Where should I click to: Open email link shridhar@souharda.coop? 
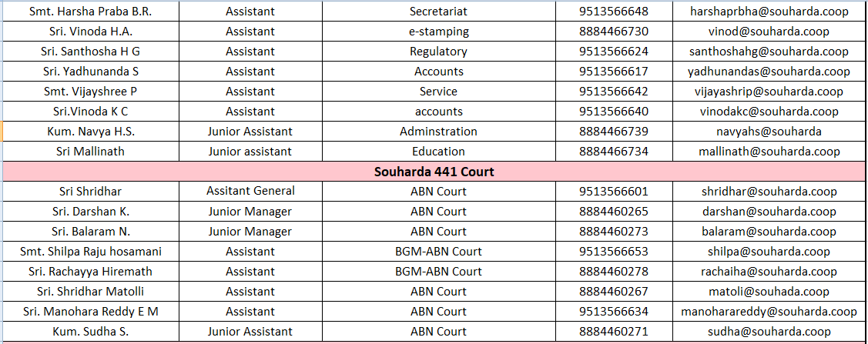tap(769, 192)
